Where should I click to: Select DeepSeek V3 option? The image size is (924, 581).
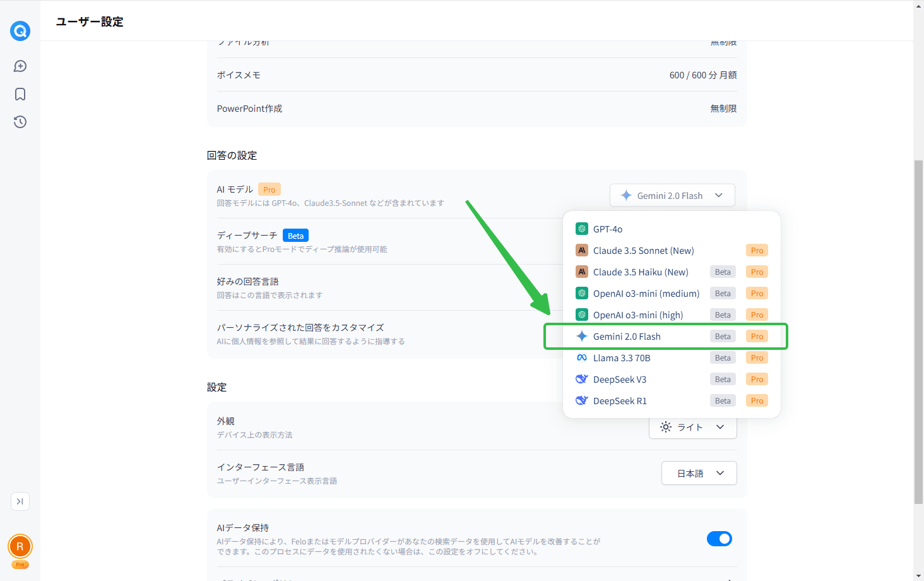pos(672,380)
